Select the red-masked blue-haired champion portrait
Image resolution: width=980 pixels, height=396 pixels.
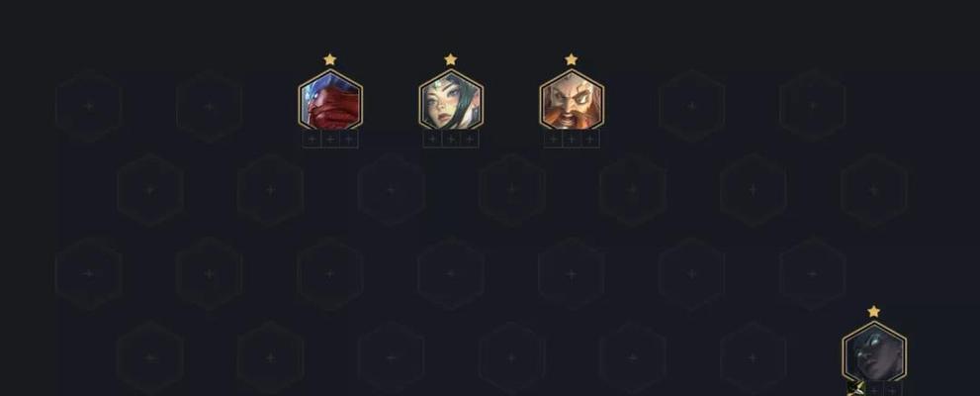tap(330, 100)
